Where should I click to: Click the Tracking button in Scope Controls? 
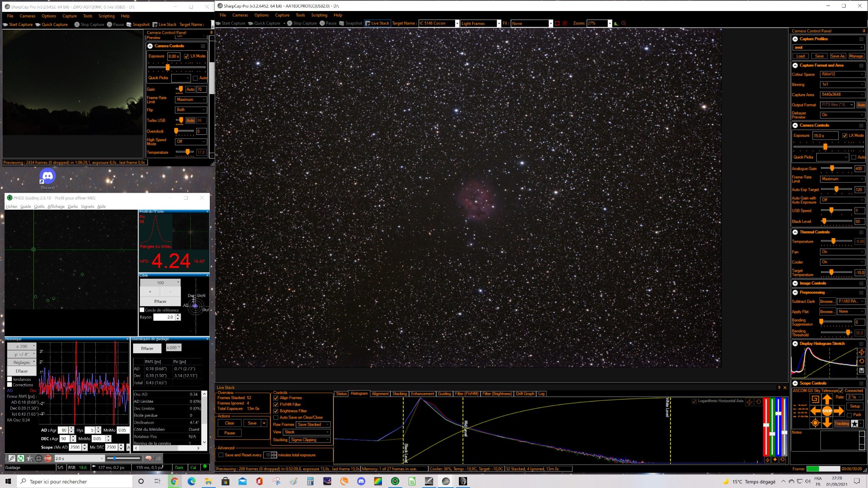tap(842, 424)
